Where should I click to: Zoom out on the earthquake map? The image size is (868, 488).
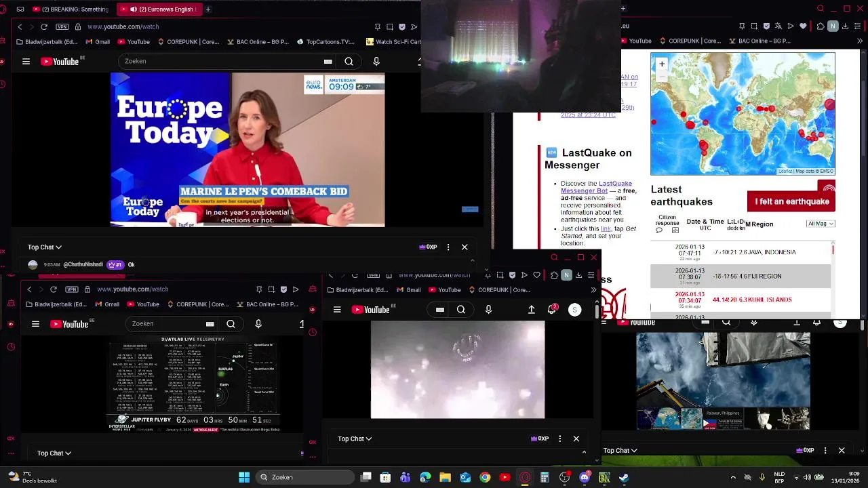(662, 76)
